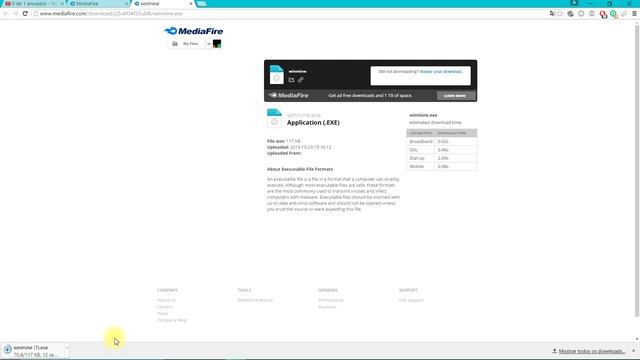Click the browser back arrow
The image size is (640, 360).
pos(6,13)
